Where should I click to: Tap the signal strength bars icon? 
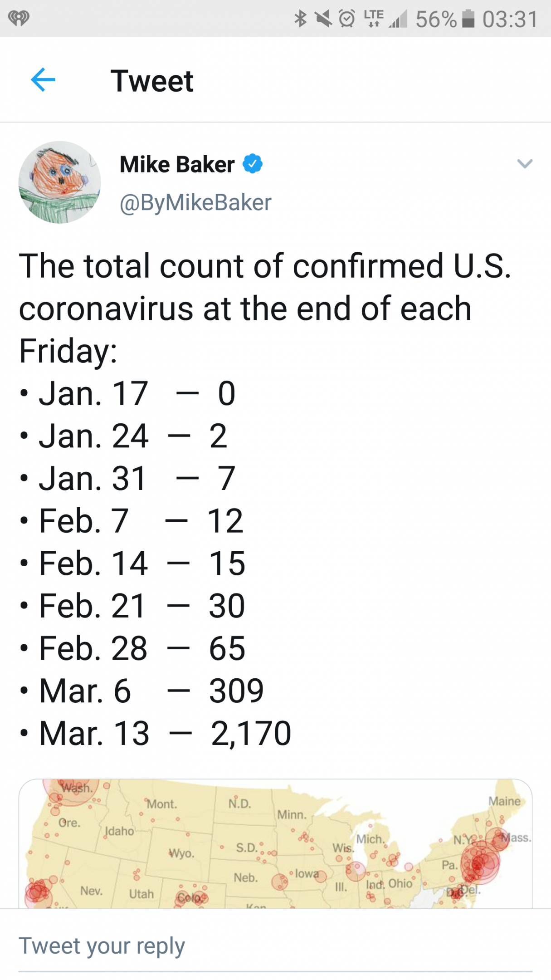point(398,20)
